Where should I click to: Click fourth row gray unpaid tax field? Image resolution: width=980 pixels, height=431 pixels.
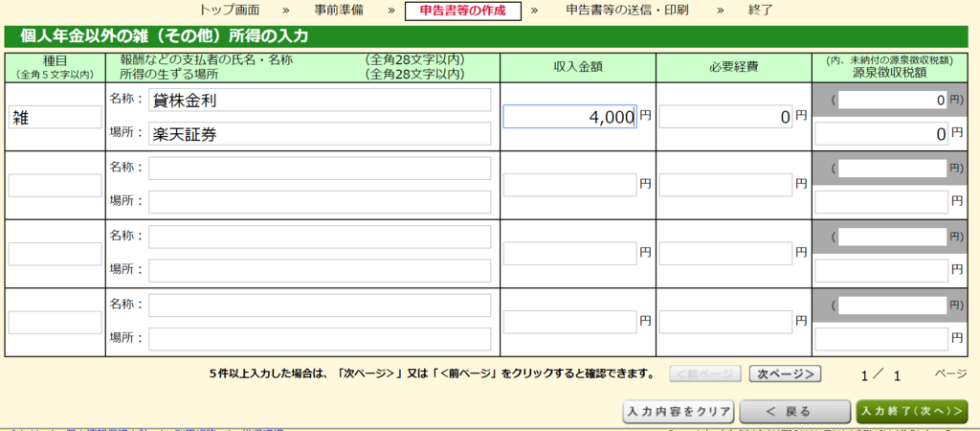pyautogui.click(x=893, y=306)
